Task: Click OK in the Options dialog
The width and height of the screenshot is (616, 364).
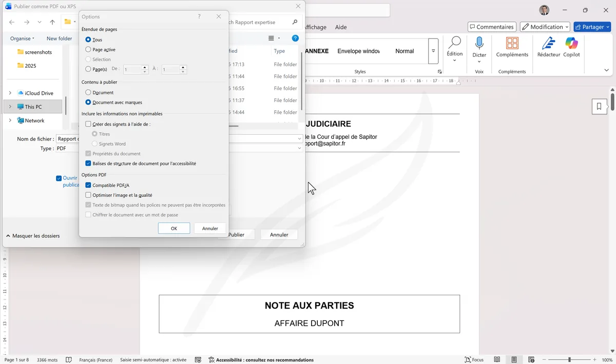Action: [174, 228]
